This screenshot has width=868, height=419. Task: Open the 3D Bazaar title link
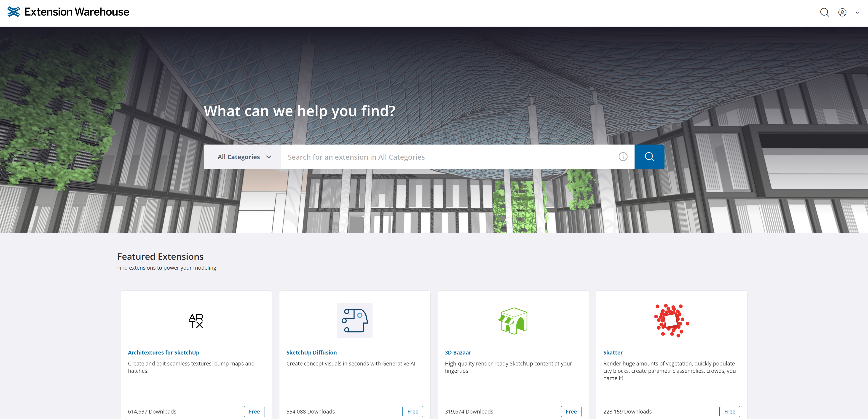click(458, 352)
